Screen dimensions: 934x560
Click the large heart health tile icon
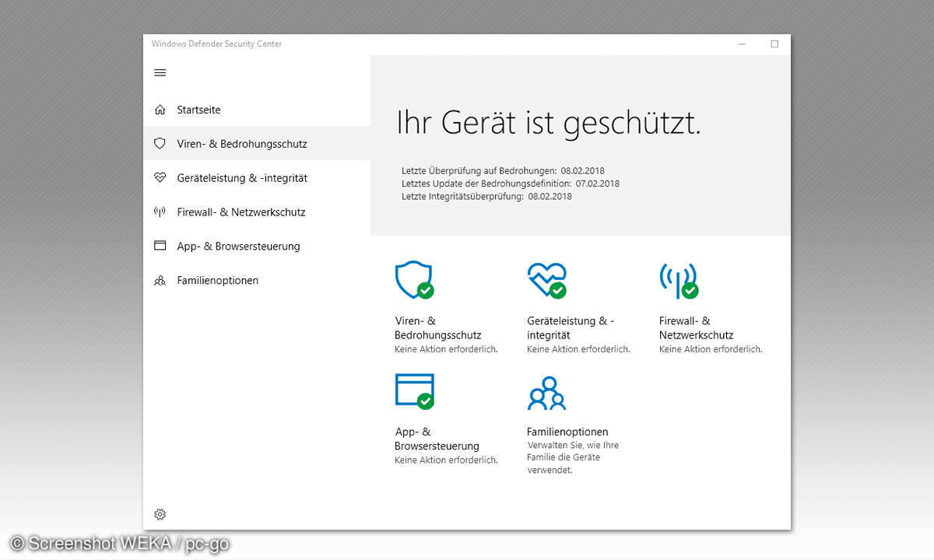(546, 280)
